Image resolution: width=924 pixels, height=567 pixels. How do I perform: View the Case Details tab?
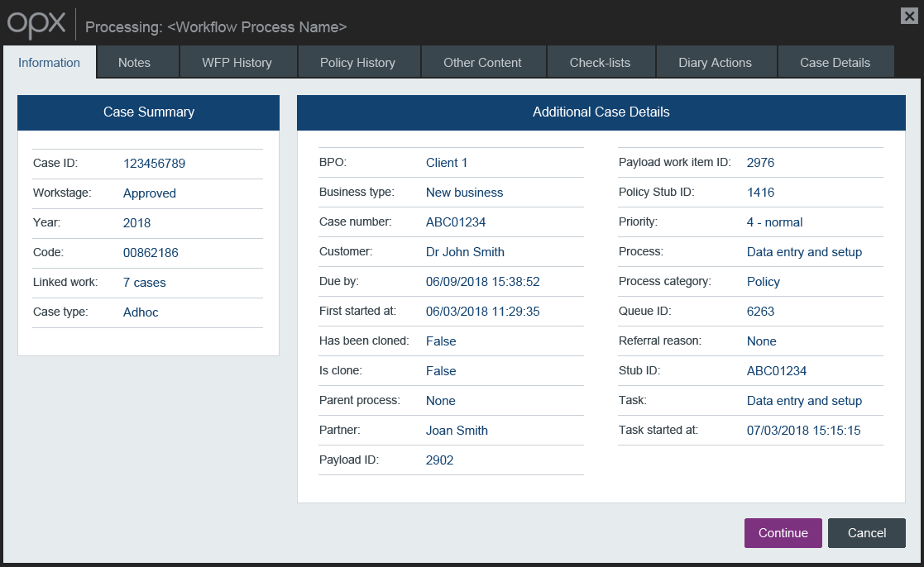pos(835,62)
